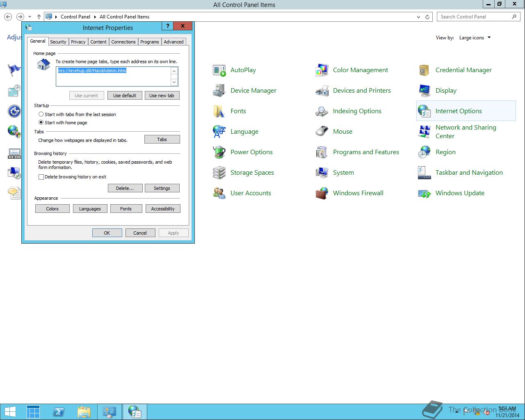Expand the address bar history dropdown
The width and height of the screenshot is (525, 420).
click(x=418, y=17)
